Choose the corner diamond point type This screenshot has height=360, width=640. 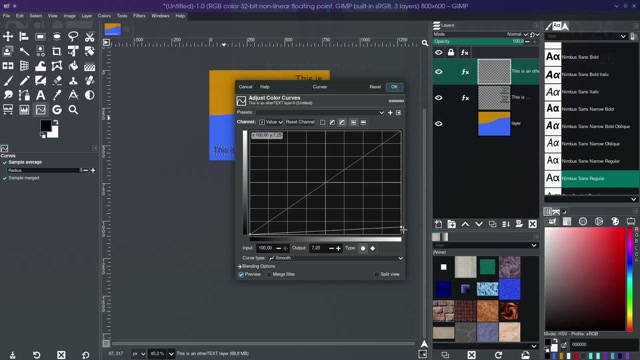[373, 248]
